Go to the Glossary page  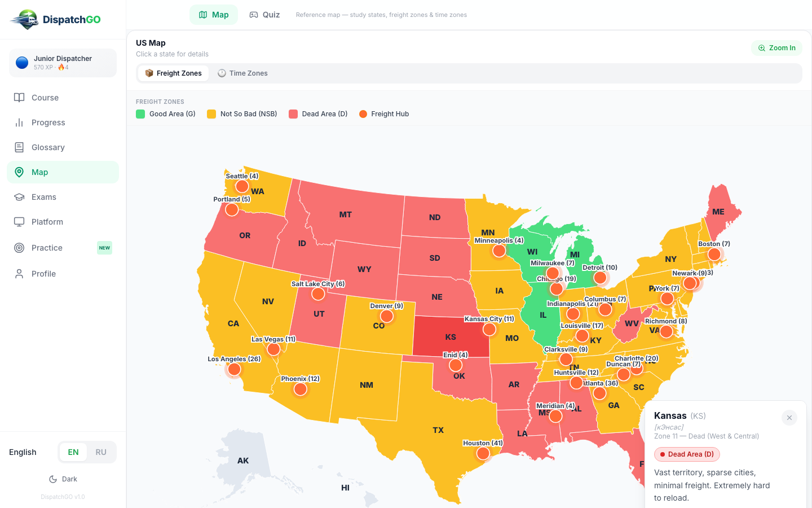point(63,147)
